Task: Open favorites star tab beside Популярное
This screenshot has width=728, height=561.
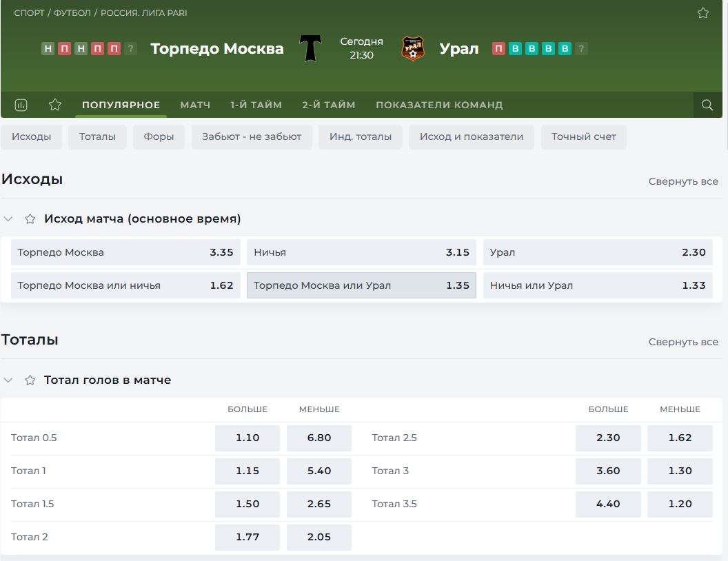Action: click(x=55, y=105)
